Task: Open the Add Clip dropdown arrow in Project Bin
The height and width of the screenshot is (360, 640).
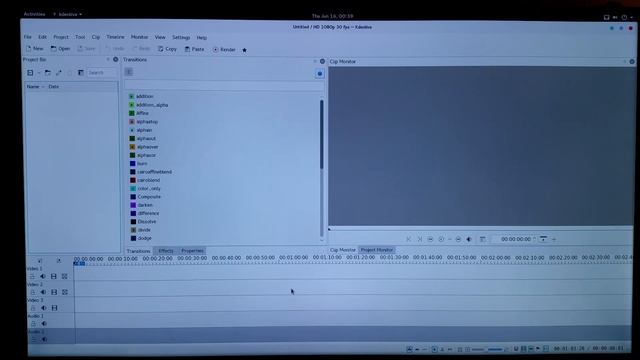Action: [39, 73]
